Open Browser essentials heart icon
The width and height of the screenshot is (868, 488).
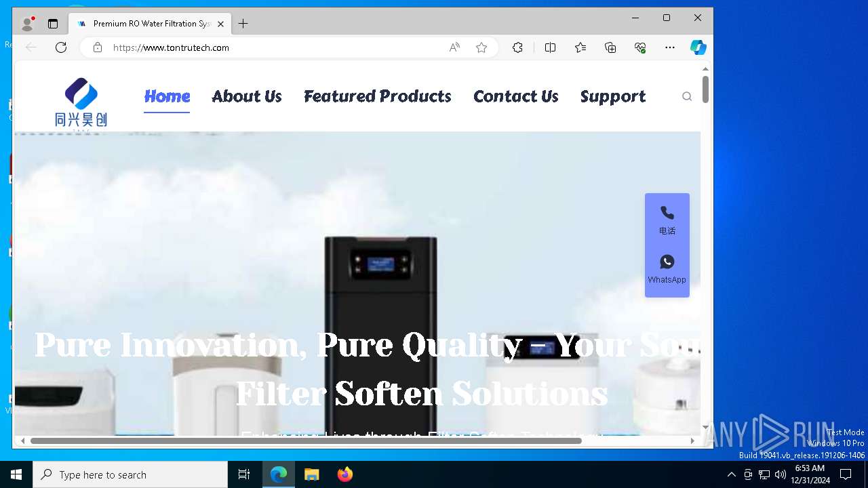point(640,47)
